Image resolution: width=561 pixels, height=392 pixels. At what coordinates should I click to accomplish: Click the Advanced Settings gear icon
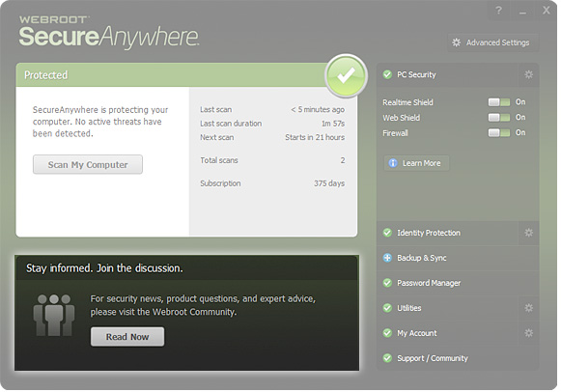click(456, 42)
